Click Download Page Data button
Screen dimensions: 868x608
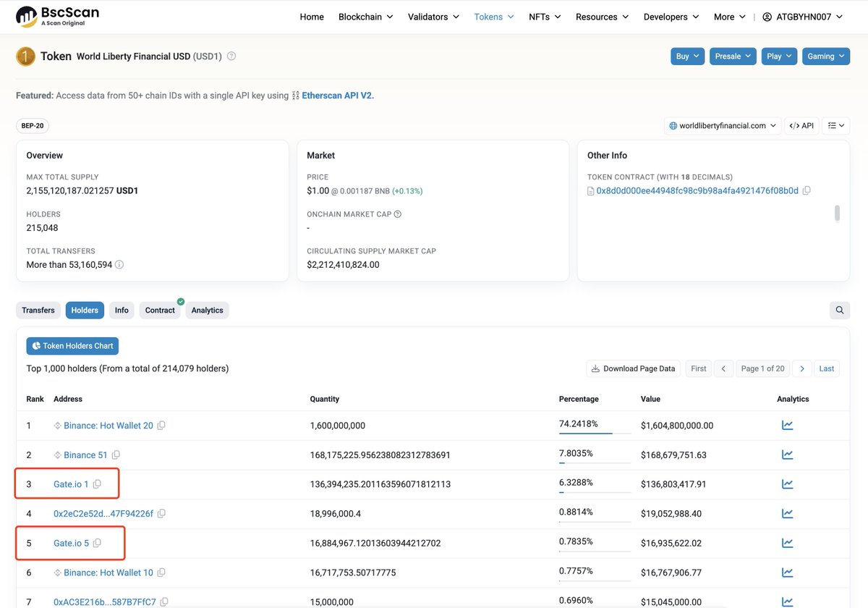click(x=634, y=368)
